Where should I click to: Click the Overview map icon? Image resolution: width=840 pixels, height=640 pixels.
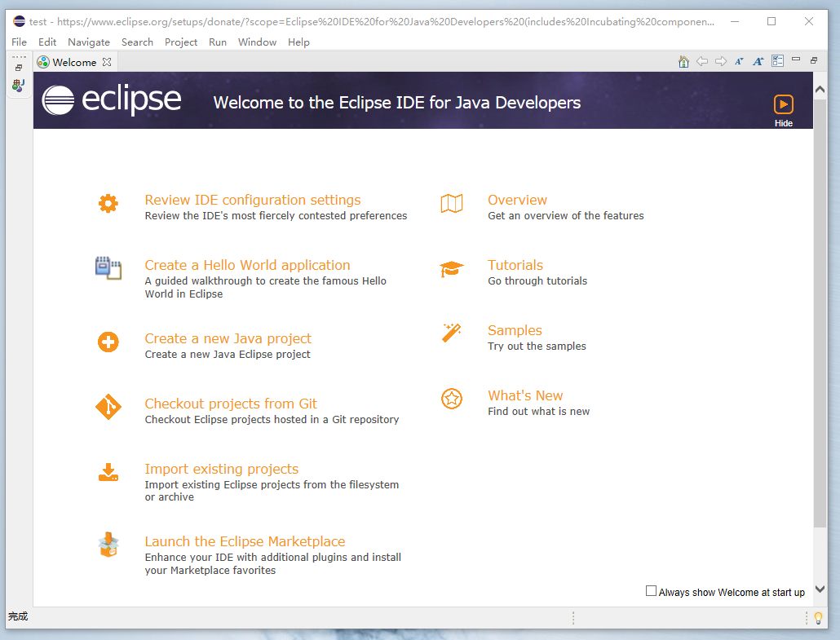pyautogui.click(x=452, y=204)
